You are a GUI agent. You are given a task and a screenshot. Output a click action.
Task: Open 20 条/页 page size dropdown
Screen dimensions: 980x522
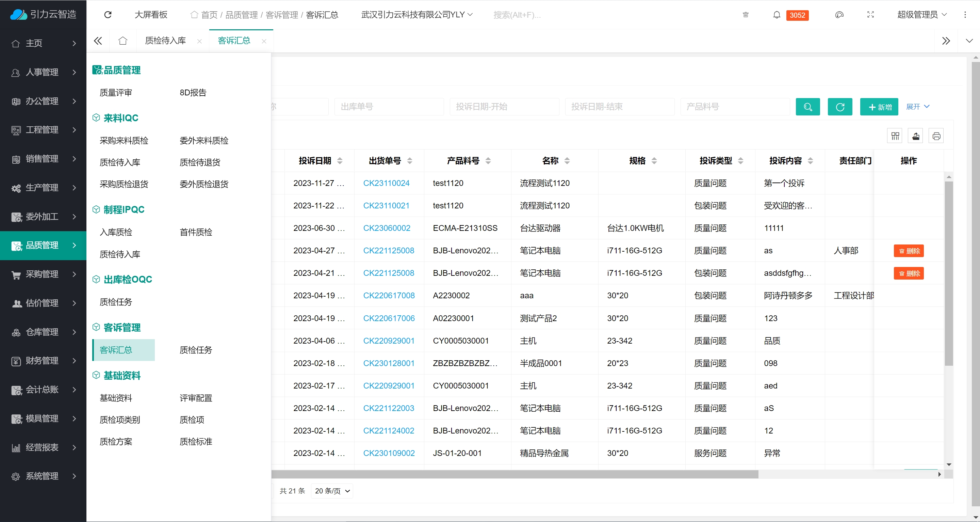click(x=332, y=491)
